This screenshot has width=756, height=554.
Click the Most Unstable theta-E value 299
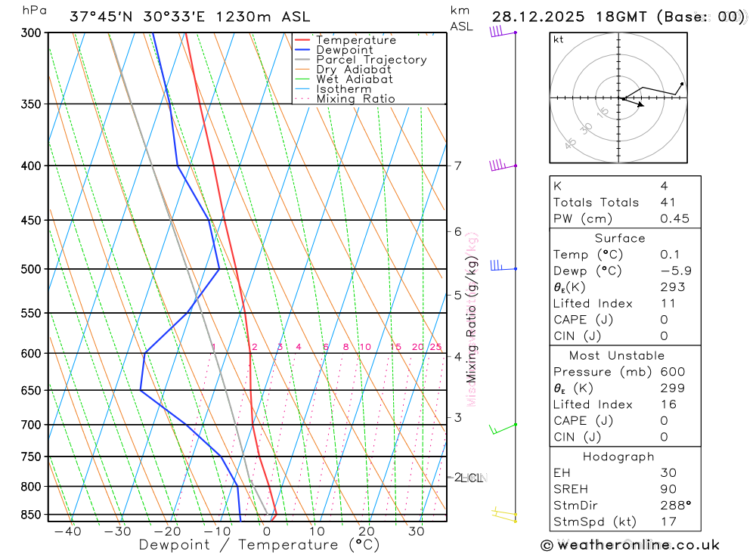pos(673,388)
